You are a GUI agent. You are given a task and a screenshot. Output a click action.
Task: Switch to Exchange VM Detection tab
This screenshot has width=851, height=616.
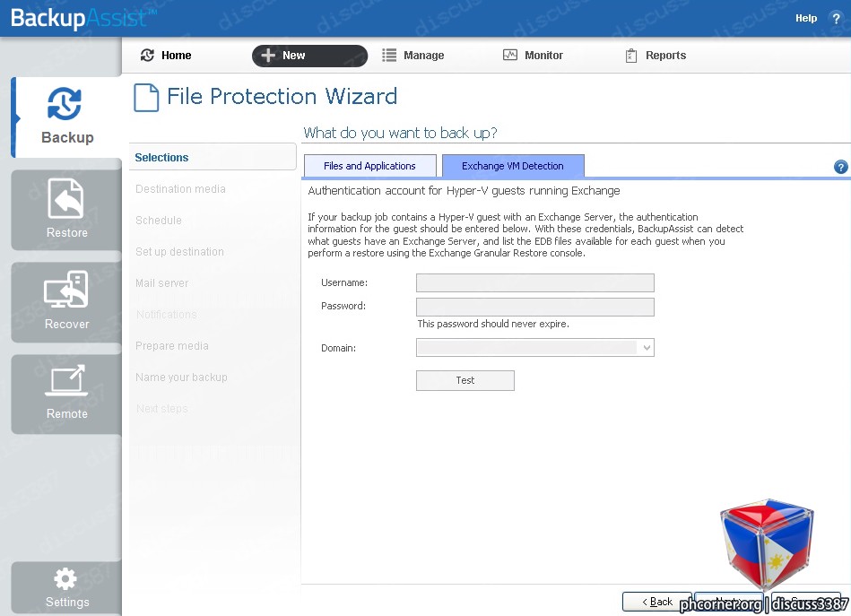coord(513,166)
